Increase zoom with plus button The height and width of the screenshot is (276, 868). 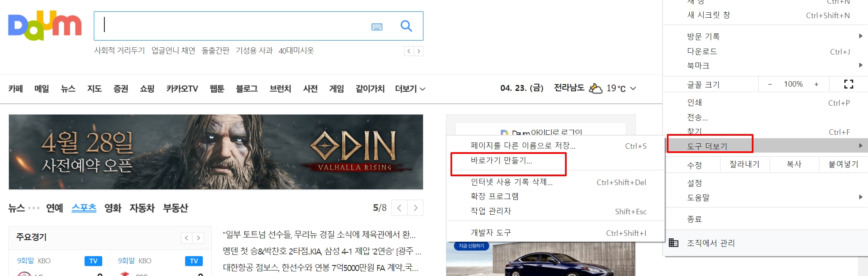point(816,84)
